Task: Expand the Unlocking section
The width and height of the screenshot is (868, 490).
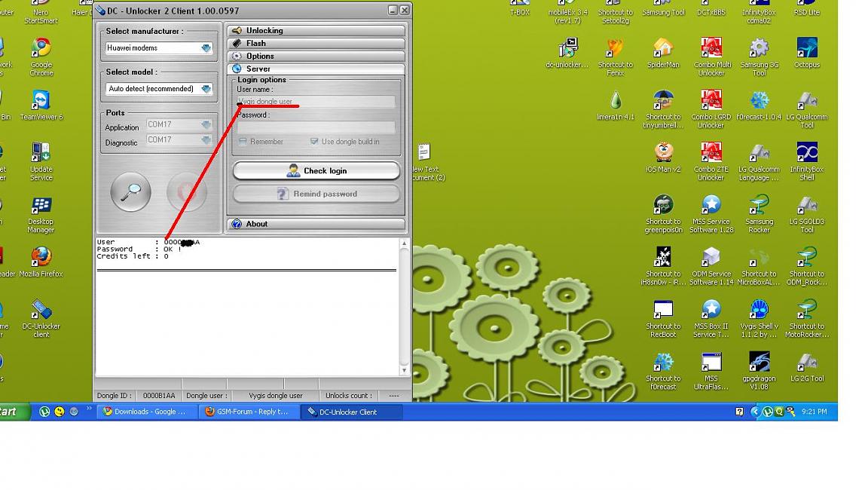Action: pyautogui.click(x=316, y=31)
